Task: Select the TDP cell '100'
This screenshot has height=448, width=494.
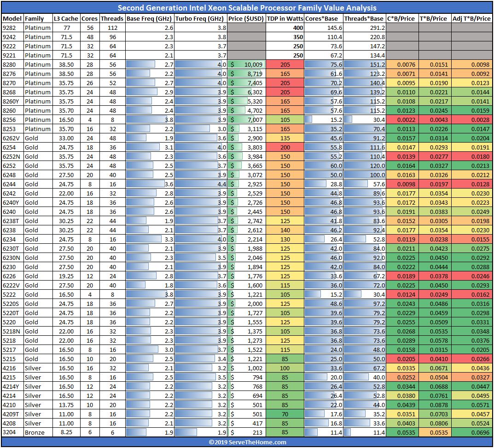Action: 285,368
